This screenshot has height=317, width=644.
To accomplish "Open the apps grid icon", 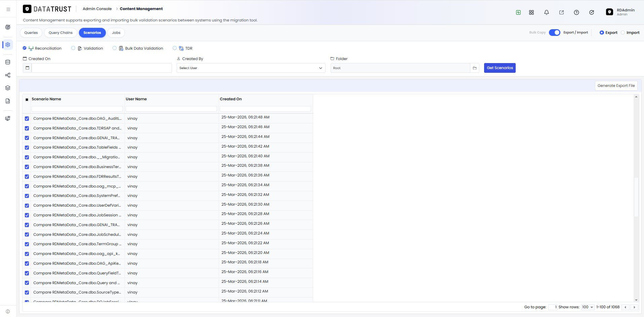I will tap(531, 12).
